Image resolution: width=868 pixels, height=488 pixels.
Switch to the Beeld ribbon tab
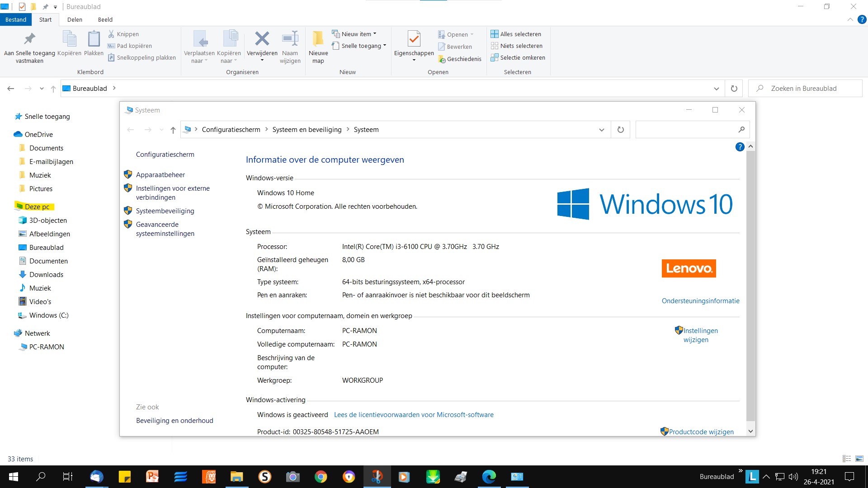[105, 19]
